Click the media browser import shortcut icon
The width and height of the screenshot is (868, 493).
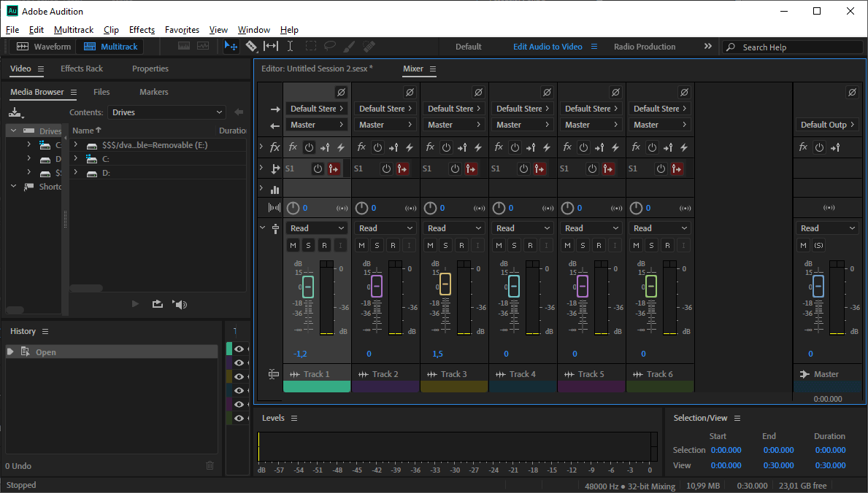[x=15, y=113]
